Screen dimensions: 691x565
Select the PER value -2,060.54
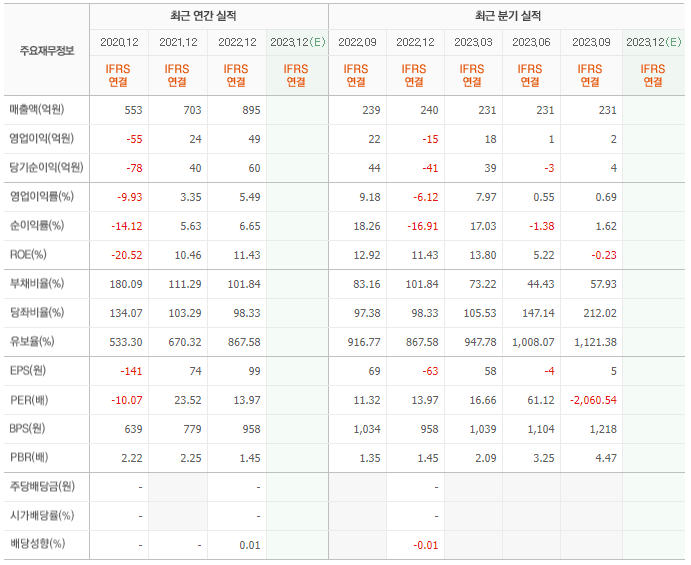594,401
